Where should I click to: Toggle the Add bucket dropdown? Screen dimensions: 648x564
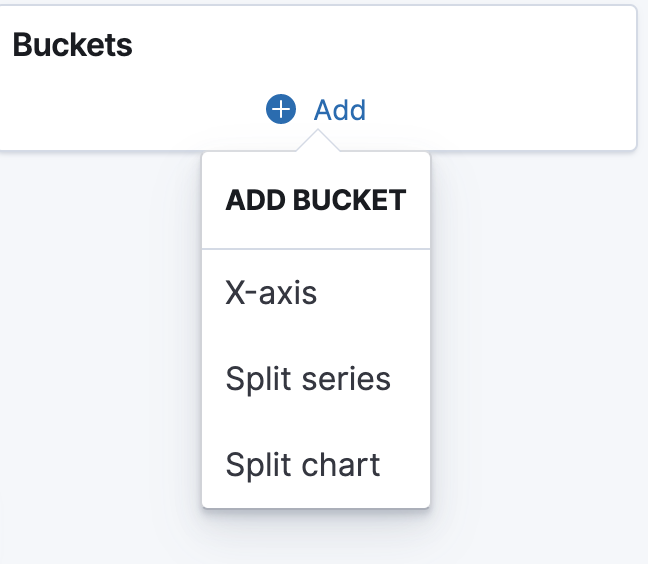pos(316,109)
